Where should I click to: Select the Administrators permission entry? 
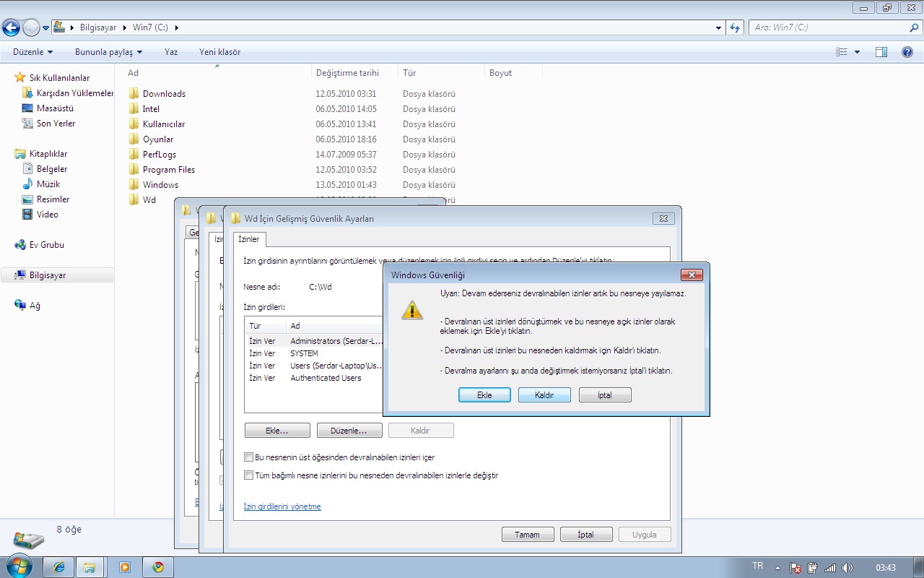[314, 341]
